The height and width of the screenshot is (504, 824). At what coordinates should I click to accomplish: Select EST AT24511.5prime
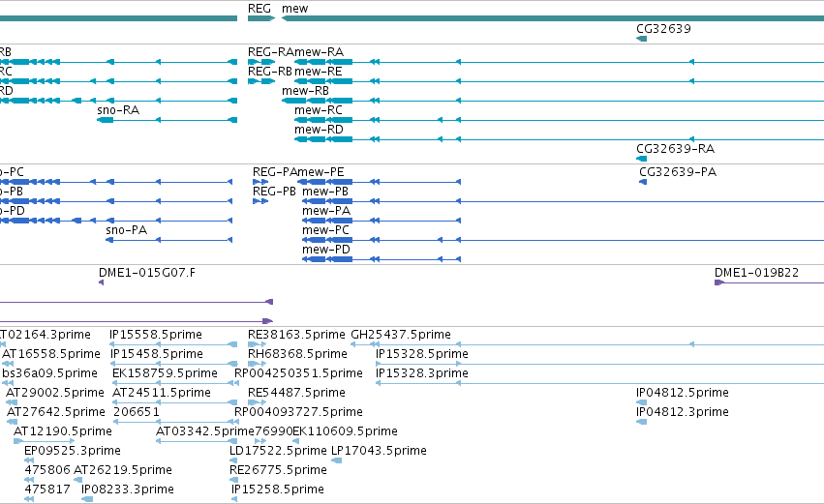(162, 393)
